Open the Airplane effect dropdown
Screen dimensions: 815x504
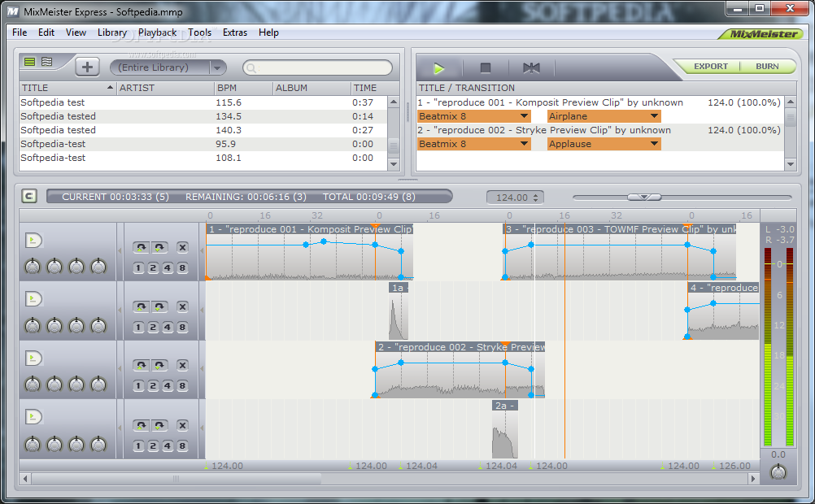604,116
